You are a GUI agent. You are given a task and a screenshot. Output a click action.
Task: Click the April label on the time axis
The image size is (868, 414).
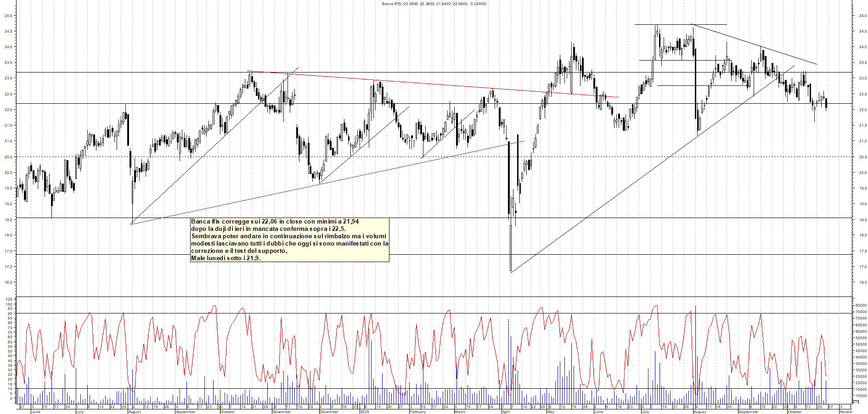click(x=506, y=412)
